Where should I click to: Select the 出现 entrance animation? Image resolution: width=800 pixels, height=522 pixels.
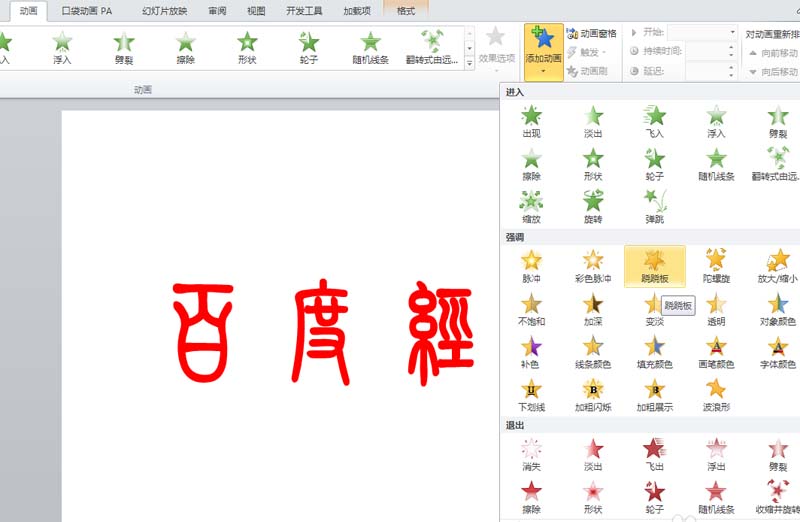tap(531, 122)
